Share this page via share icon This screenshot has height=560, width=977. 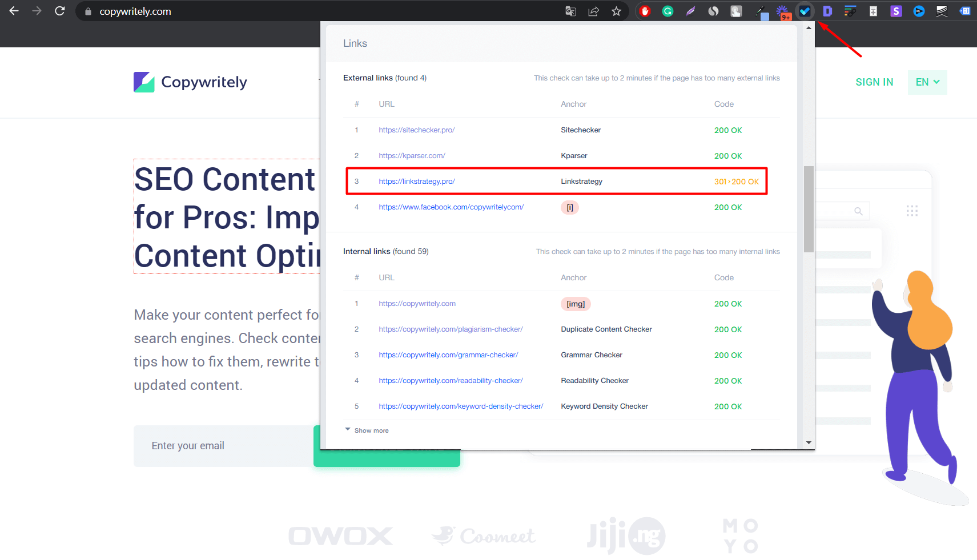[593, 11]
